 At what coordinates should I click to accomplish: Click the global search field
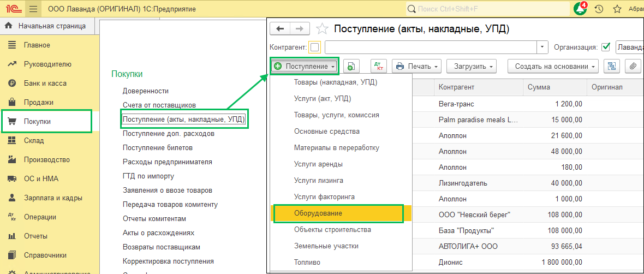(x=487, y=9)
